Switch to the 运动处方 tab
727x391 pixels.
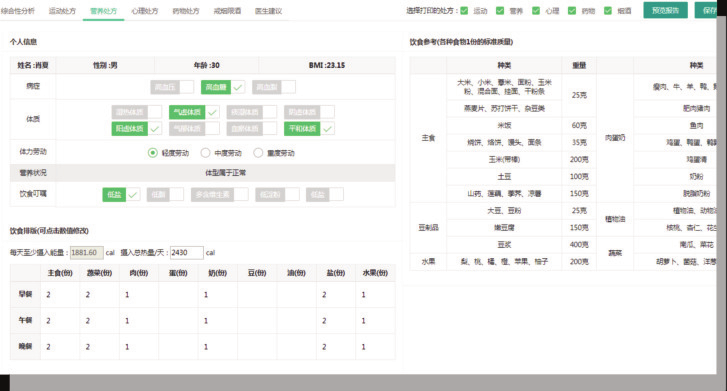pyautogui.click(x=62, y=11)
